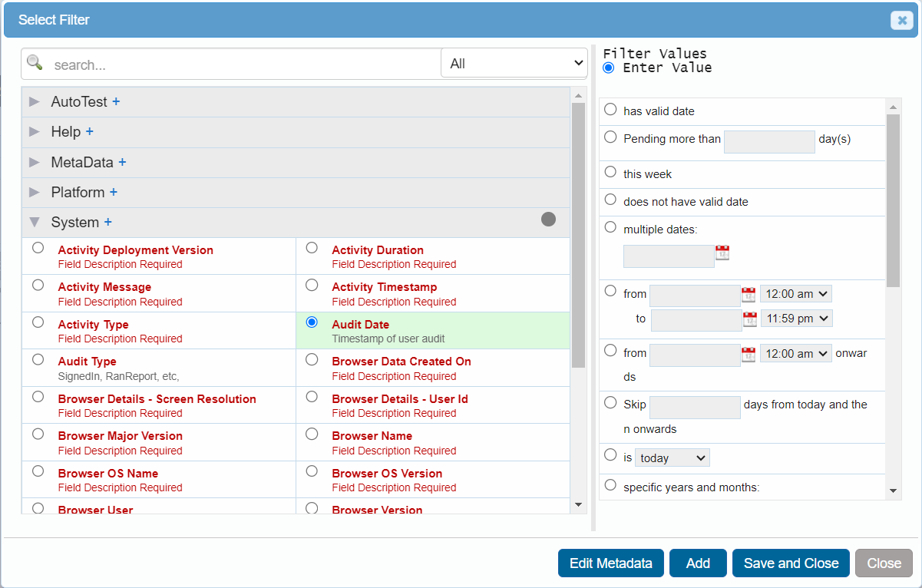Click the Edit Metadata button
This screenshot has height=588, width=922.
point(610,563)
